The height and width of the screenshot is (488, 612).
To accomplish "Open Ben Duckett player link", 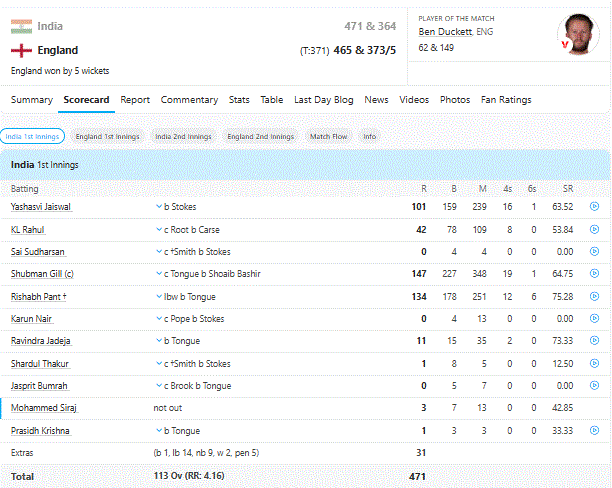I will tap(445, 32).
